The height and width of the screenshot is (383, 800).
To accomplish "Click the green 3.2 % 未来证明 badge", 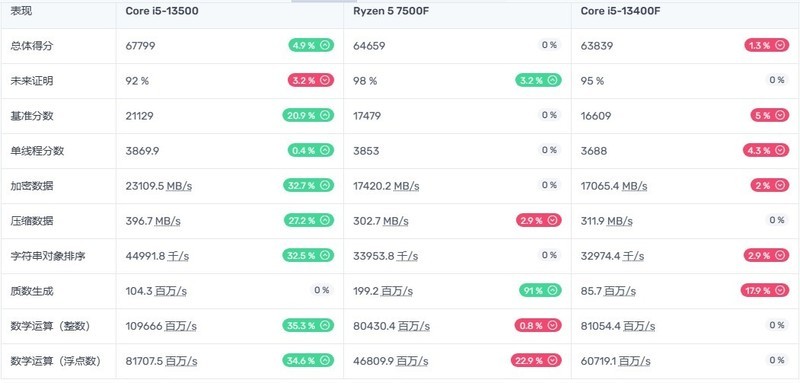I will point(538,80).
